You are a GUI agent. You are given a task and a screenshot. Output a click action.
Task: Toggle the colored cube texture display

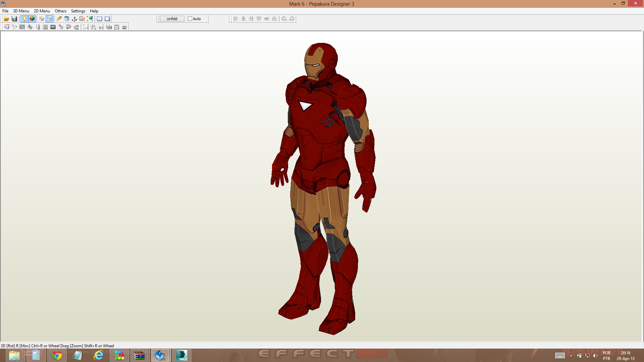32,19
